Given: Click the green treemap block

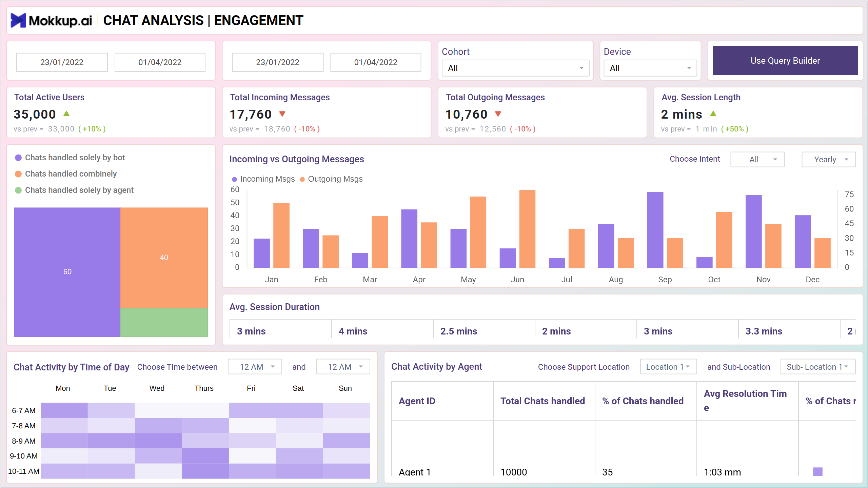Looking at the screenshot, I should (x=164, y=322).
